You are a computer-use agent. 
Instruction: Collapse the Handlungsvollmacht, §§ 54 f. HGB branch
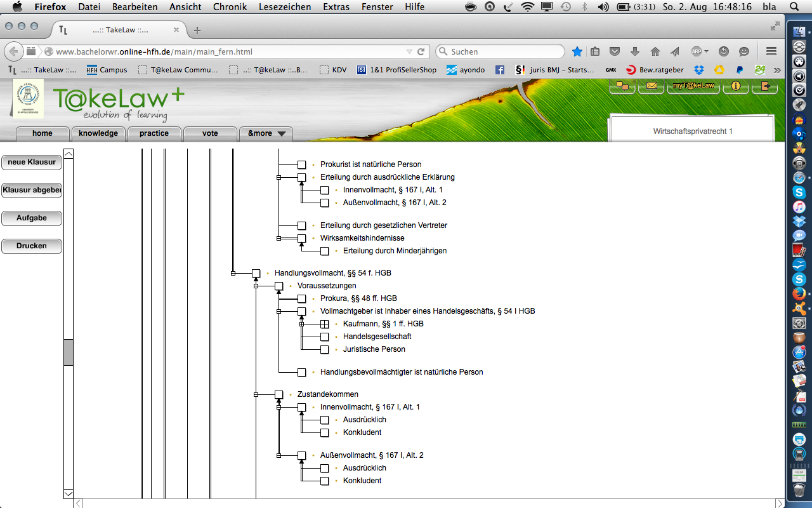[x=233, y=274]
